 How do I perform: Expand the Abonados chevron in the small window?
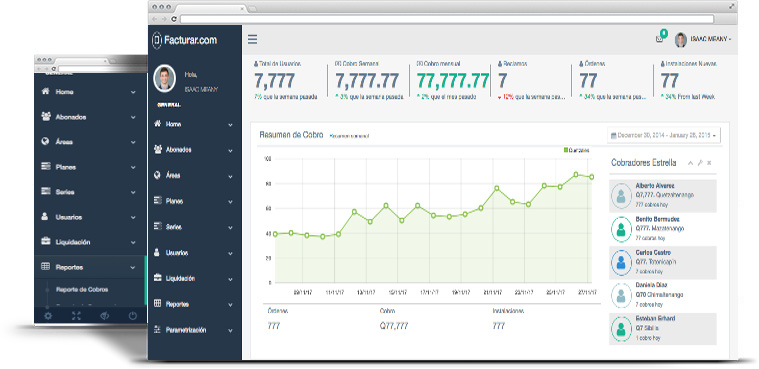coord(133,117)
